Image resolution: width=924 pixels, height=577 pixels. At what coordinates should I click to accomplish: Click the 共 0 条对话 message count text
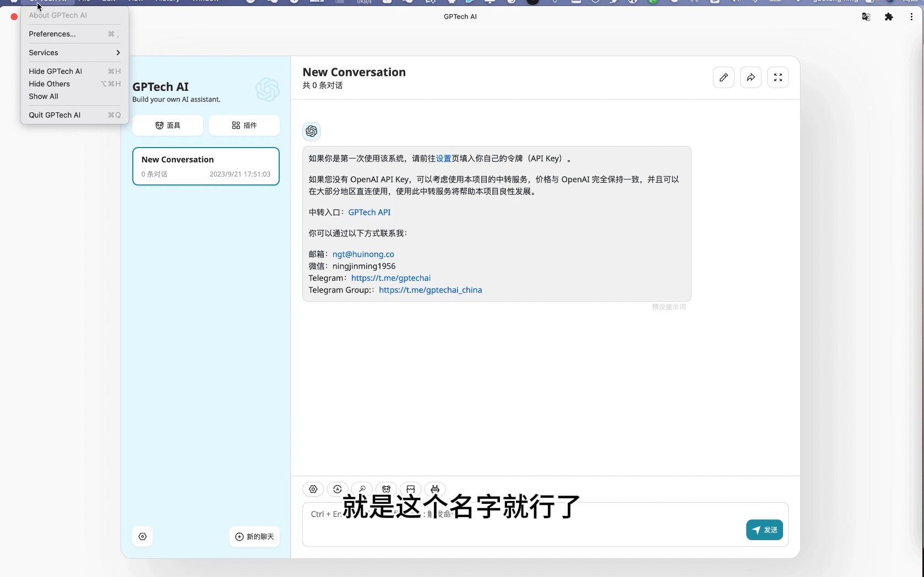(x=323, y=85)
